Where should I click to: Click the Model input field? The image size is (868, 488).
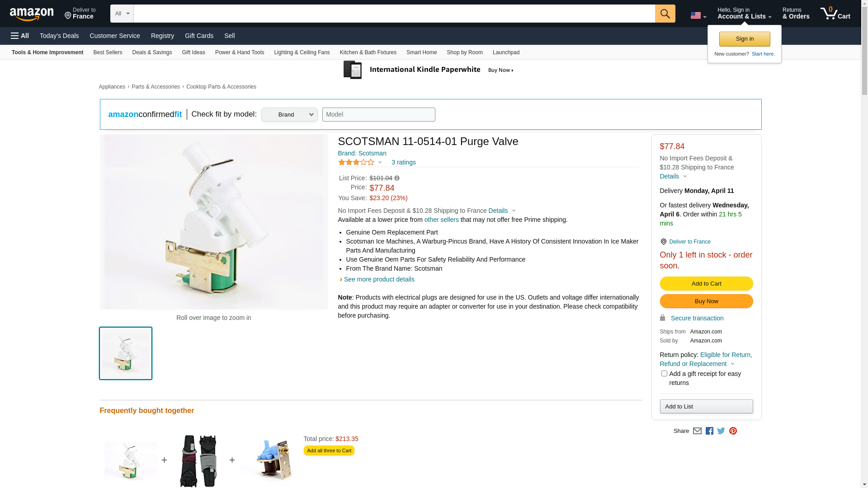[378, 115]
